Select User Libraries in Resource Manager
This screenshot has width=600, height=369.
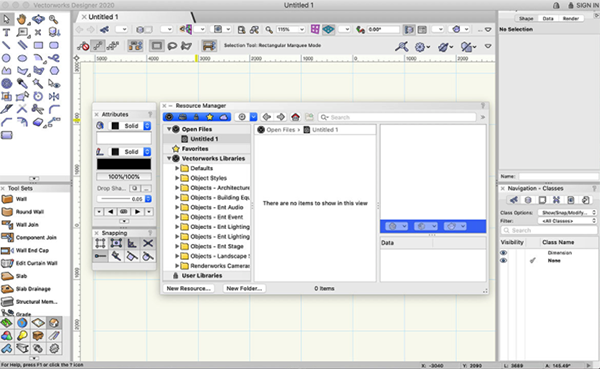(x=202, y=276)
